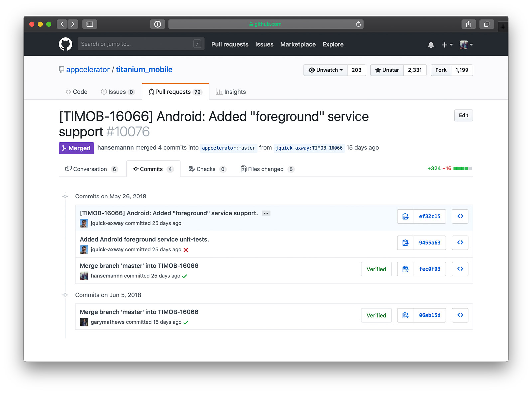Click the Search or jump to field
The image size is (532, 393).
click(x=141, y=44)
